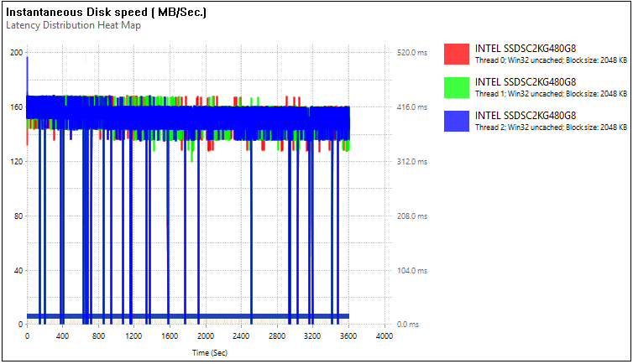Click the 208.0 ms latency axis label
The image size is (633, 364).
(411, 216)
